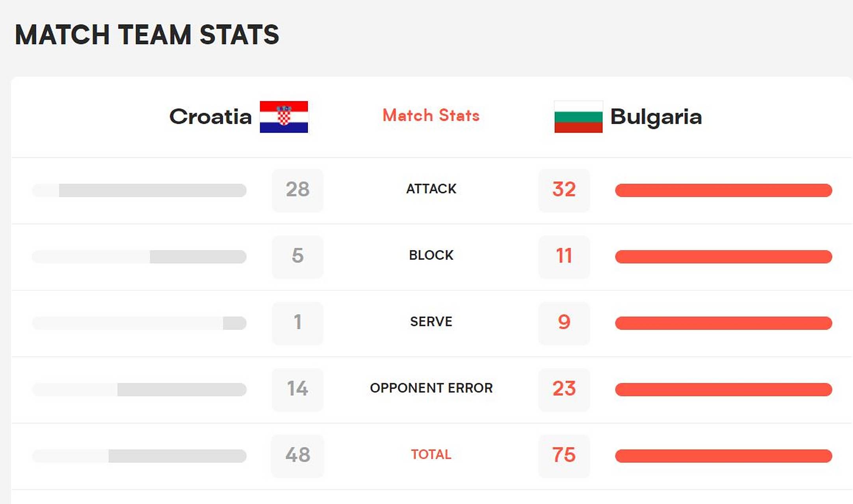Click Bulgaria's total points value 75
Viewport: 853px width, 504px height.
(564, 455)
